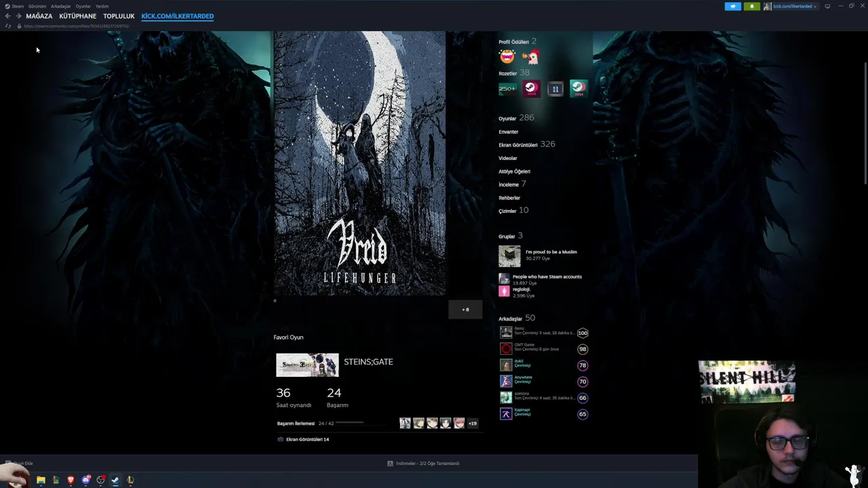
Task: Go forward with the right arrow button
Action: (18, 16)
